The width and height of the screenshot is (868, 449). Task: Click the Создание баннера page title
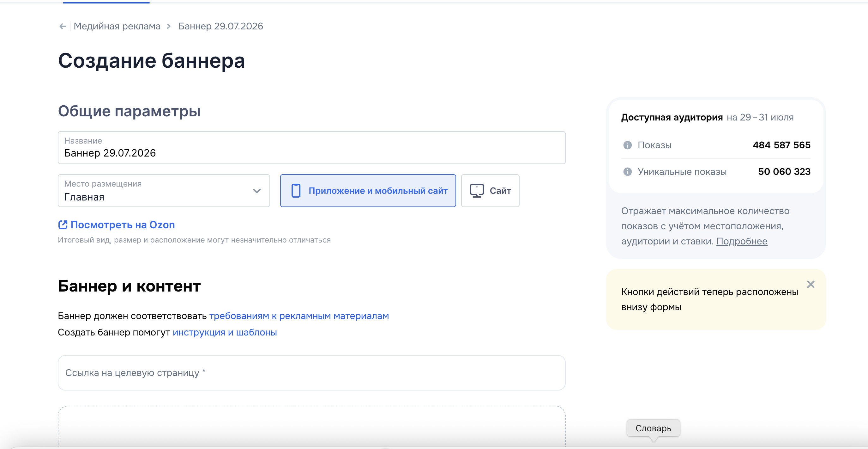(151, 61)
